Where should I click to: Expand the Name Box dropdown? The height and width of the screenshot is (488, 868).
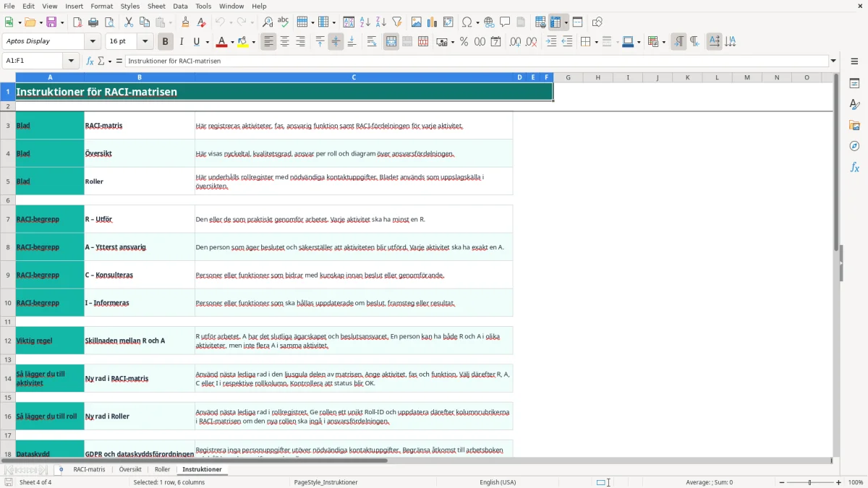coord(72,61)
